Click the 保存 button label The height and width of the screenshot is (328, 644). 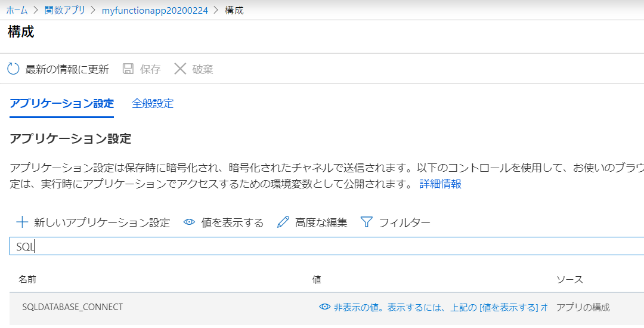pyautogui.click(x=150, y=69)
